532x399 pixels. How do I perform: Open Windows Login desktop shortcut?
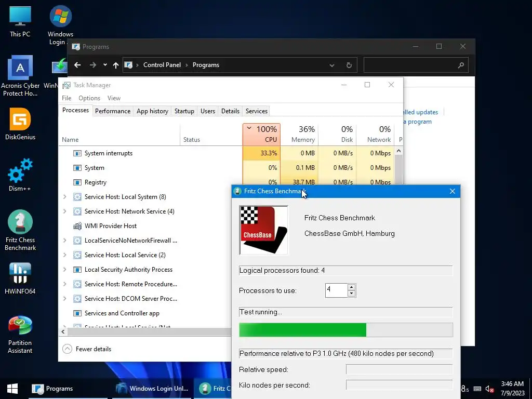pos(60,25)
